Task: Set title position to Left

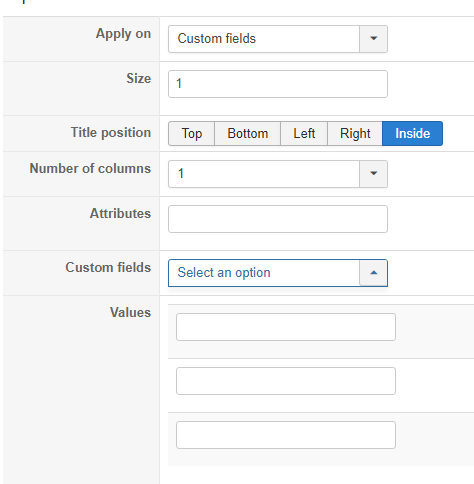Action: click(x=304, y=133)
